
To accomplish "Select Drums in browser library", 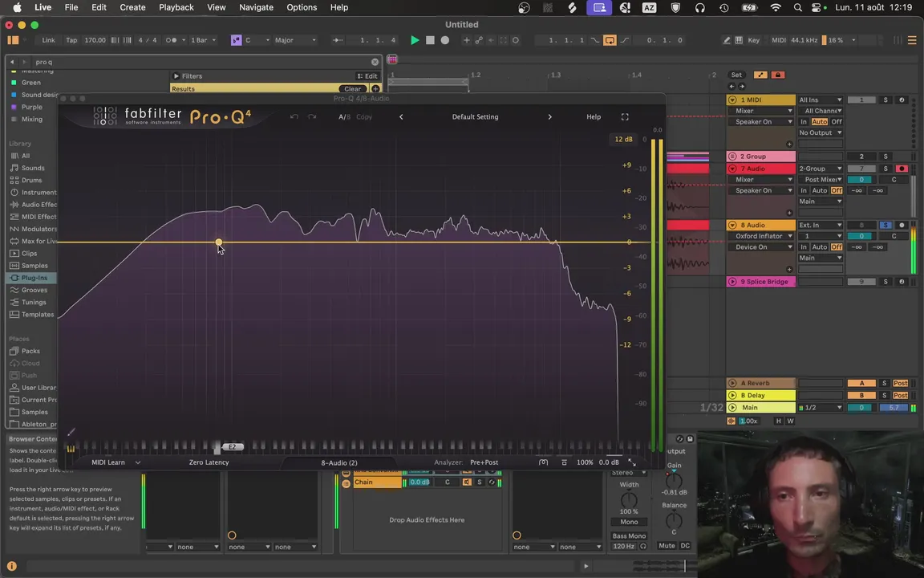I will tap(32, 180).
